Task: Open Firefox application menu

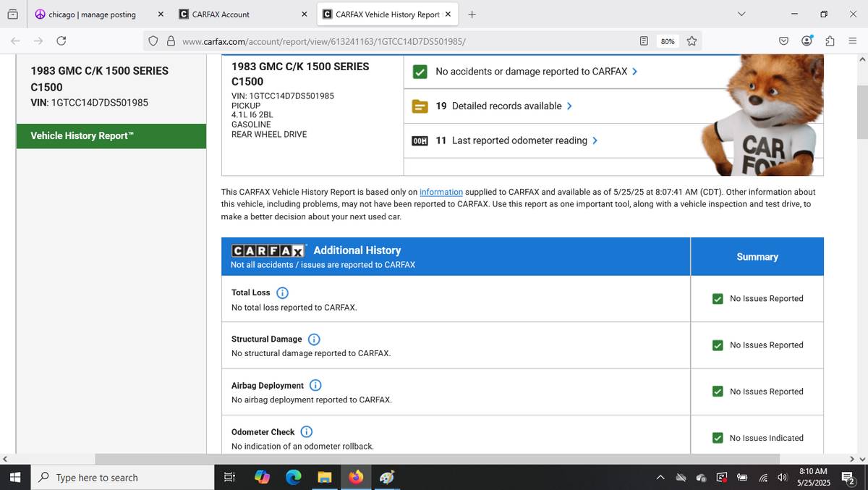Action: pos(853,41)
